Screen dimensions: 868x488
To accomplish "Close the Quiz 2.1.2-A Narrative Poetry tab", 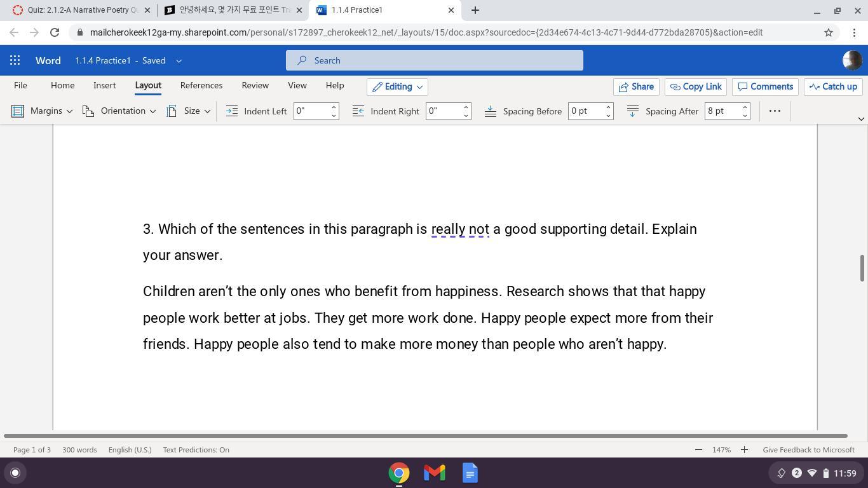I will tap(147, 10).
